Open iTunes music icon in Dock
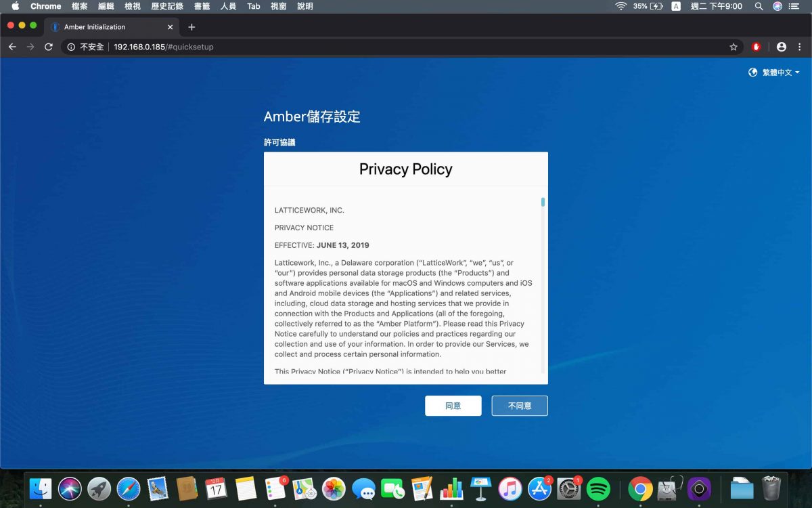Image resolution: width=812 pixels, height=508 pixels. (x=510, y=488)
